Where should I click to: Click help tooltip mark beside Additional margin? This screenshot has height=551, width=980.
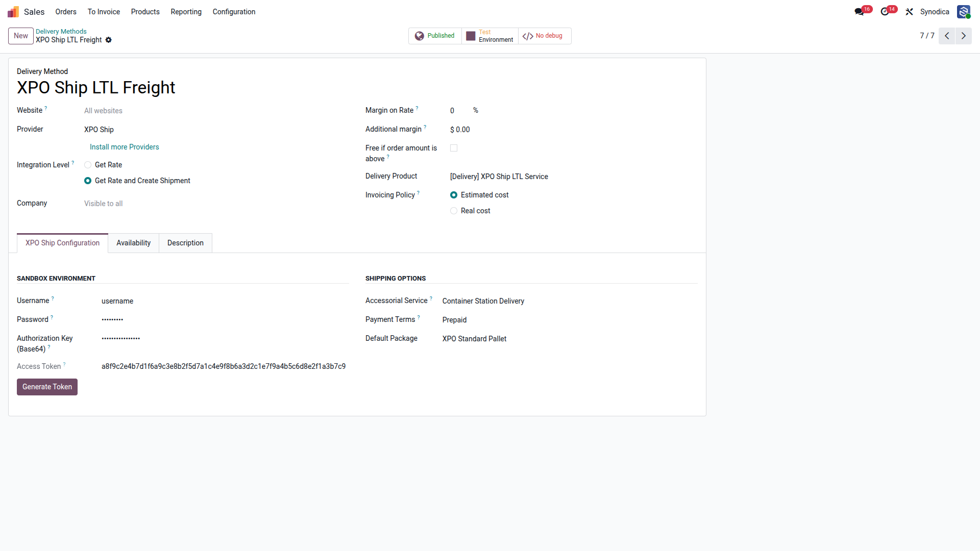click(425, 127)
